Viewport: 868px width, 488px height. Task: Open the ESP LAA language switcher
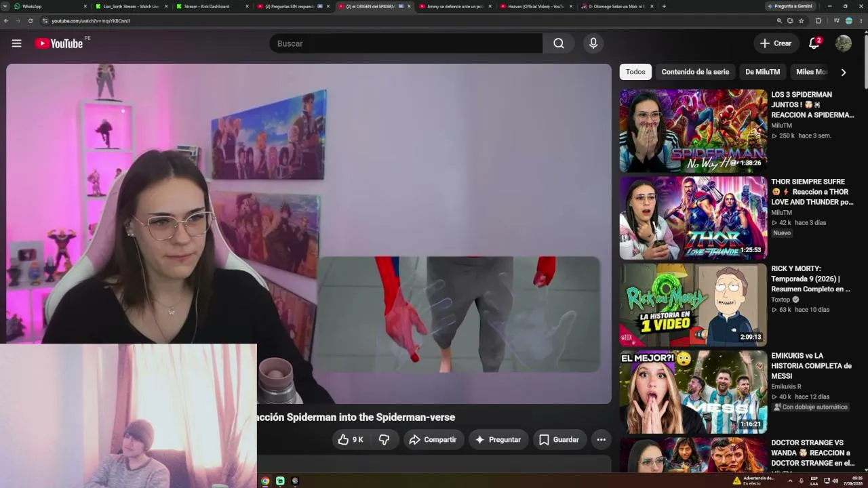pyautogui.click(x=814, y=481)
